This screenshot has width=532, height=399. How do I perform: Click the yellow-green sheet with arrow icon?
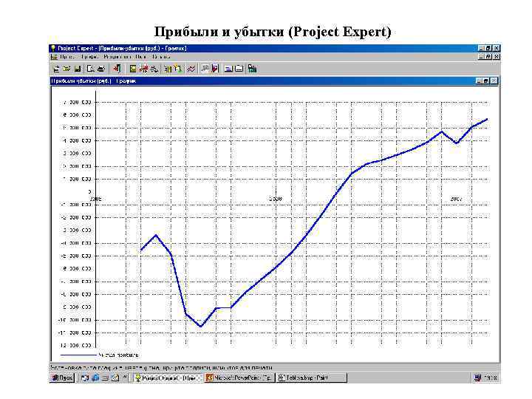(177, 69)
